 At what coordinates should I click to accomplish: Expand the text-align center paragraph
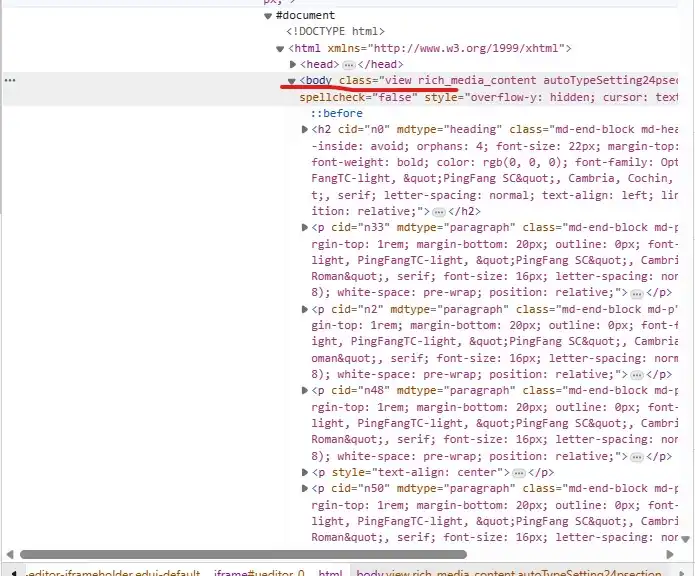[305, 472]
